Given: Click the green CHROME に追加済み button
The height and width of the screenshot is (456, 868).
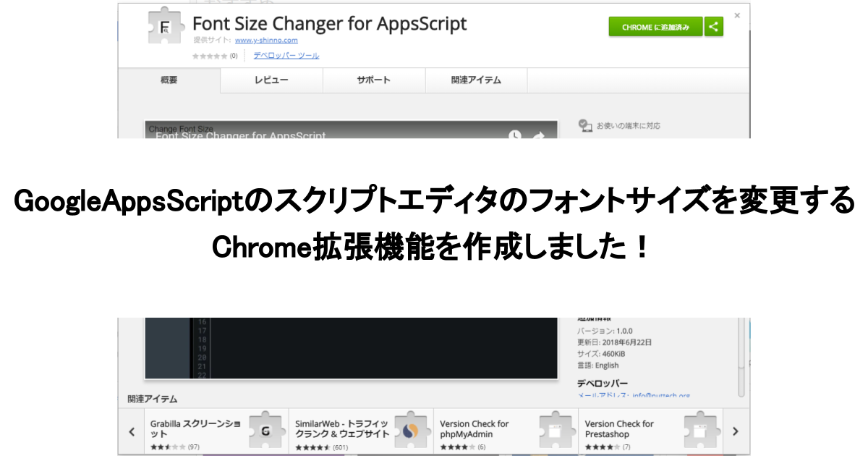Looking at the screenshot, I should tap(655, 28).
